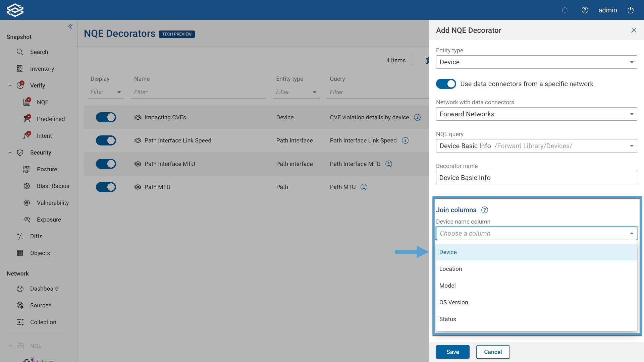Collapse the sidebar with double chevron
The width and height of the screenshot is (644, 362).
click(70, 27)
